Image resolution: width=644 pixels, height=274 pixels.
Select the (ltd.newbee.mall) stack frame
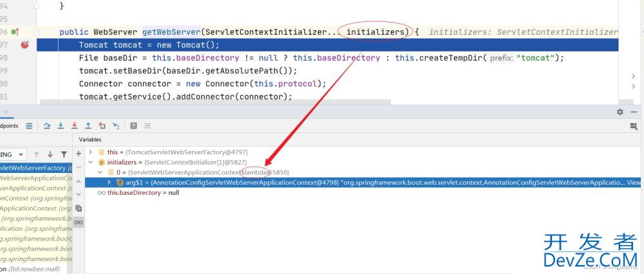[x=36, y=269]
